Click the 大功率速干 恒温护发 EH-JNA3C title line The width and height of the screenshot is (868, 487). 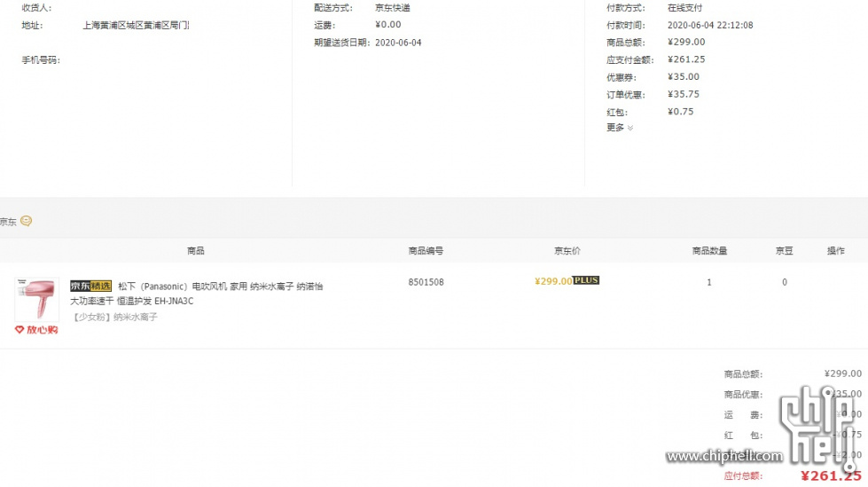(x=132, y=301)
